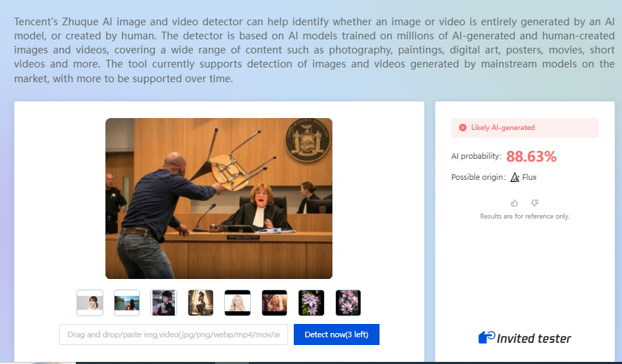
Task: Click the red X icon beside Likely AI-generated
Action: [x=462, y=128]
